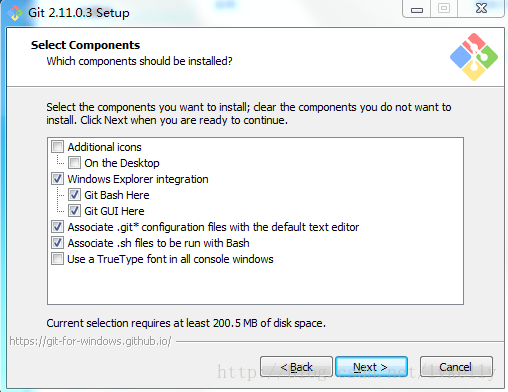Click the disabled maximize button
This screenshot has height=392, width=508.
pos(444,8)
